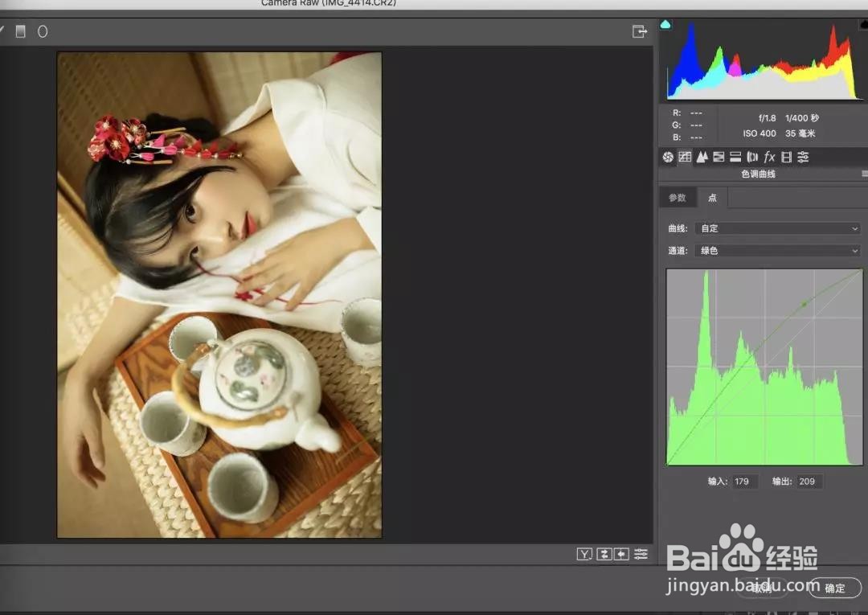Click the photo preview of the girl

click(219, 295)
